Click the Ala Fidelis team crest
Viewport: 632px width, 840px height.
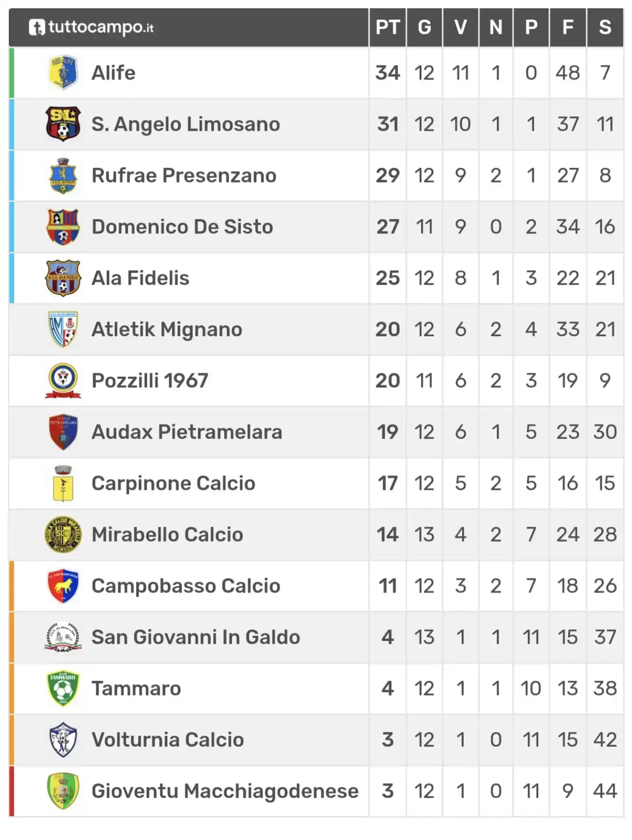pos(63,278)
